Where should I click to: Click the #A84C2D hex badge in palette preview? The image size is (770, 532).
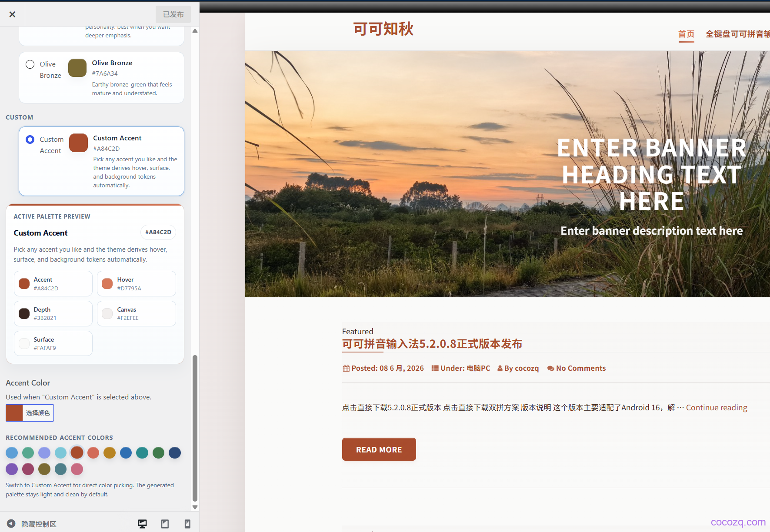[158, 233]
